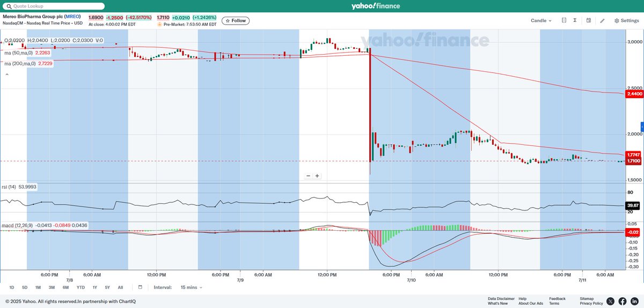Open chart Settings
This screenshot has width=644, height=308.
(626, 20)
